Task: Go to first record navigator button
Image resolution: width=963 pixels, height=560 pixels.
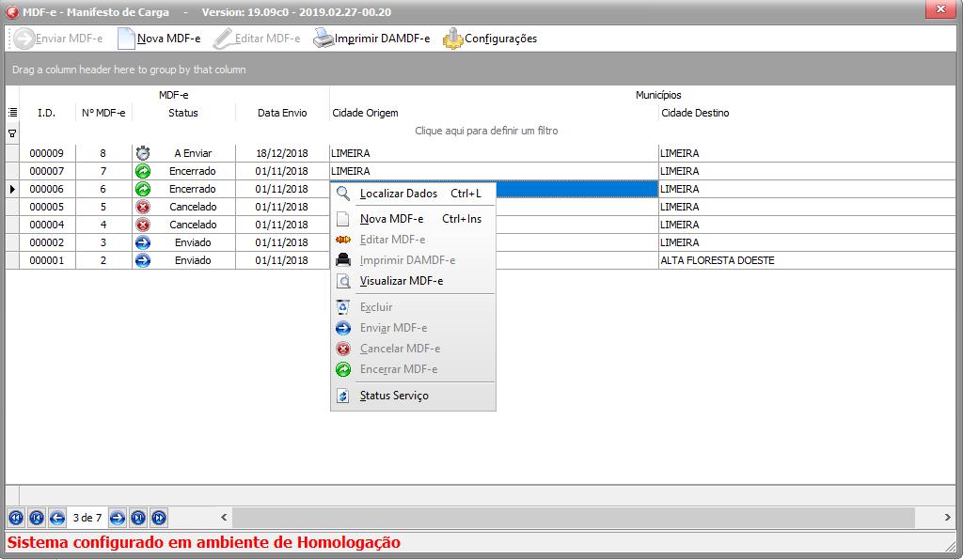Action: [16, 519]
